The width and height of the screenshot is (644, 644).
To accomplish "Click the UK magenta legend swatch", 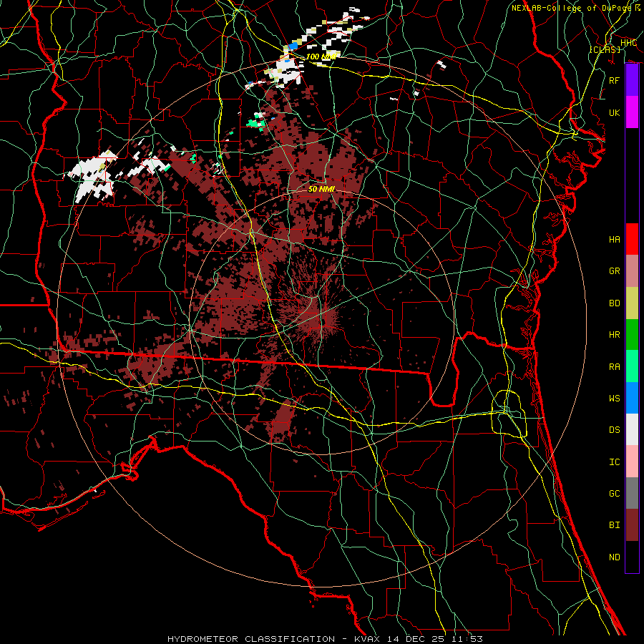I will [632, 112].
